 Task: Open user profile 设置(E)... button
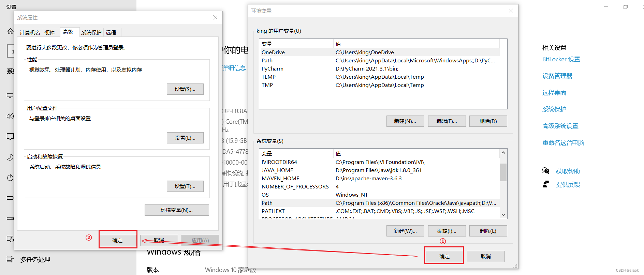[185, 138]
